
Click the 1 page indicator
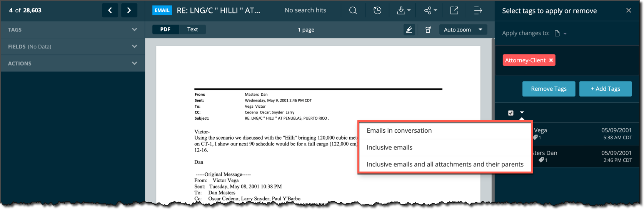306,30
